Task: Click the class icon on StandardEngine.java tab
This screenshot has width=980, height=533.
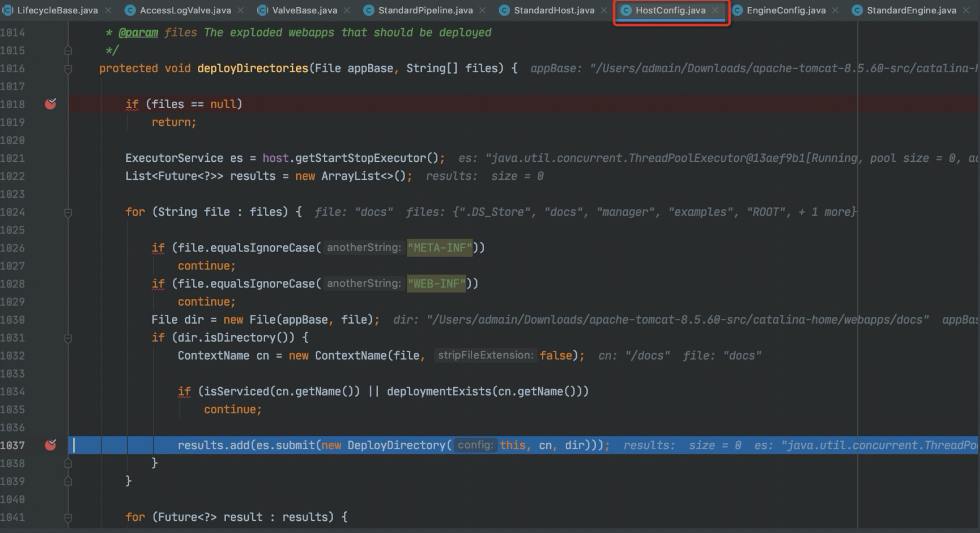Action: pyautogui.click(x=857, y=10)
